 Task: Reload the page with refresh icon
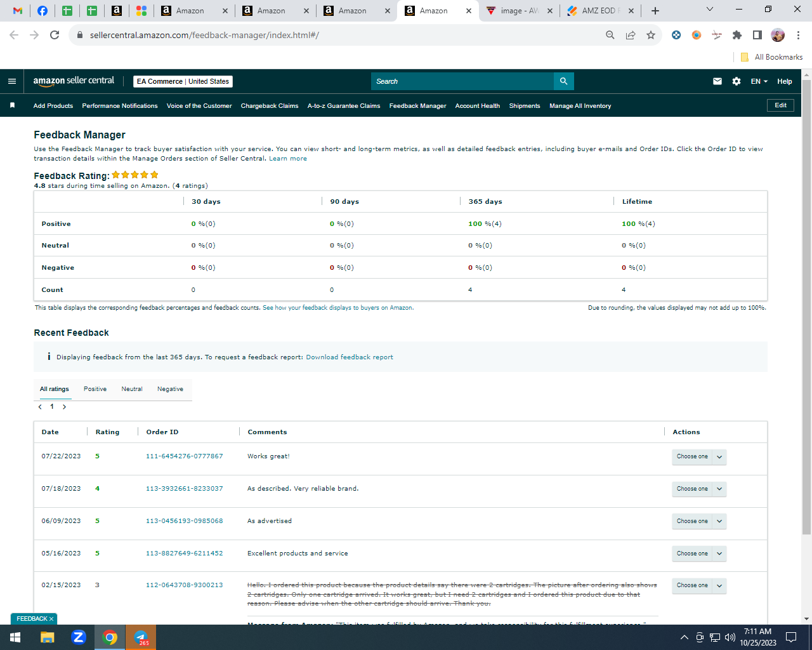[x=55, y=35]
